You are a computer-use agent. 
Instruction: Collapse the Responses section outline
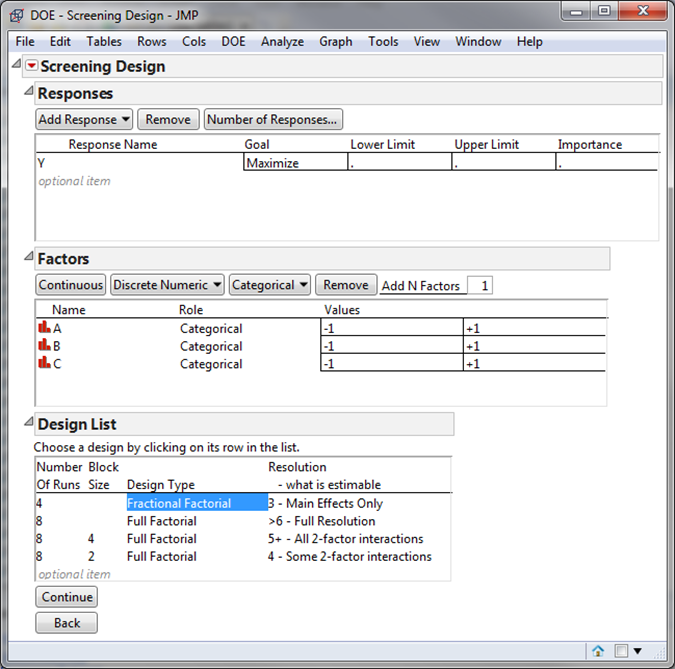pos(29,93)
